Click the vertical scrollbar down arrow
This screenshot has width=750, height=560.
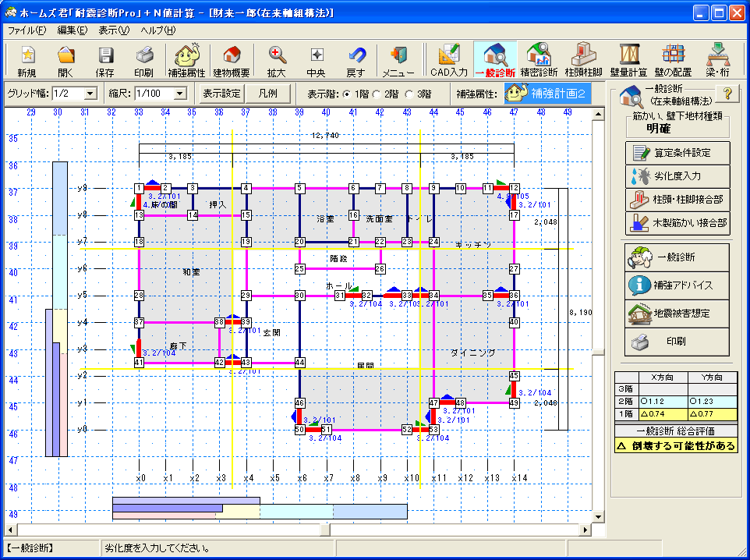598,514
